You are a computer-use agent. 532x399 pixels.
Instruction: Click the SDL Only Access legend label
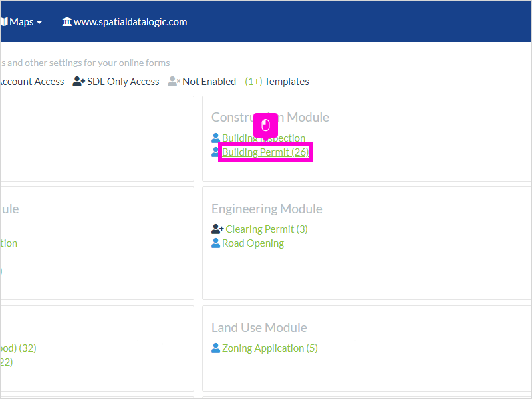tap(123, 81)
